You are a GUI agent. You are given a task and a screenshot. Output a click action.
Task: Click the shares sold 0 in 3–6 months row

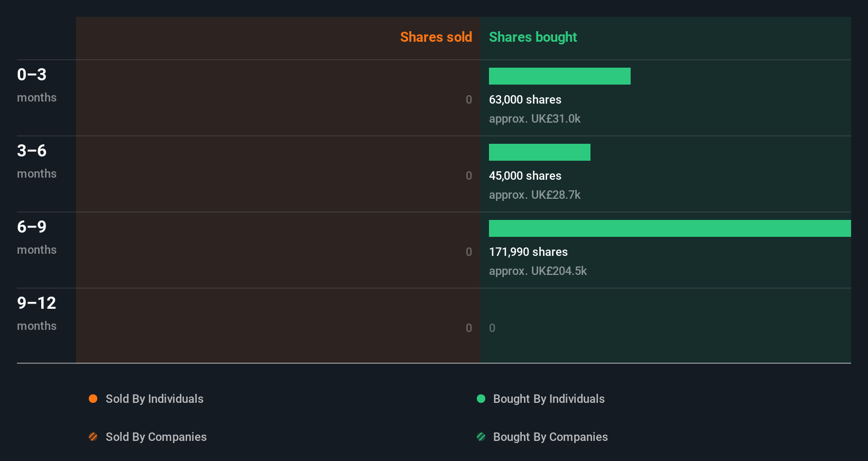469,176
